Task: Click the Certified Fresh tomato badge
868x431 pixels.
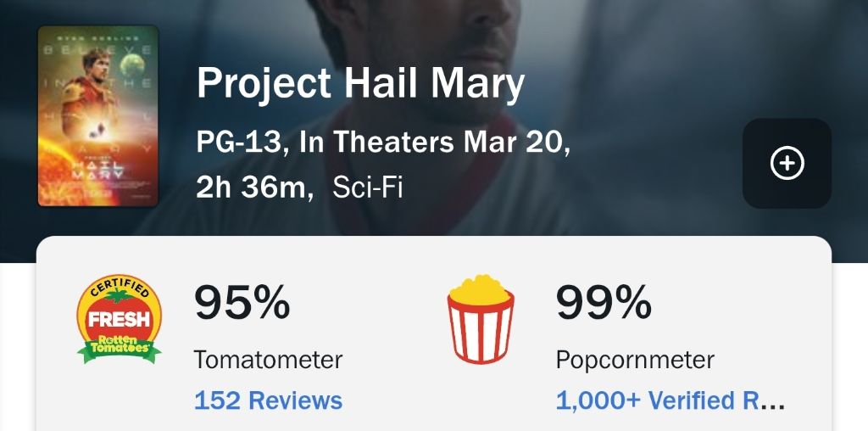Action: 119,319
